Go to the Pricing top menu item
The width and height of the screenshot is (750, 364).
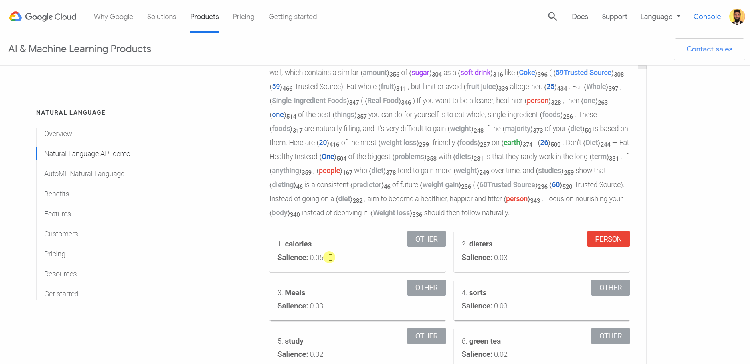243,17
